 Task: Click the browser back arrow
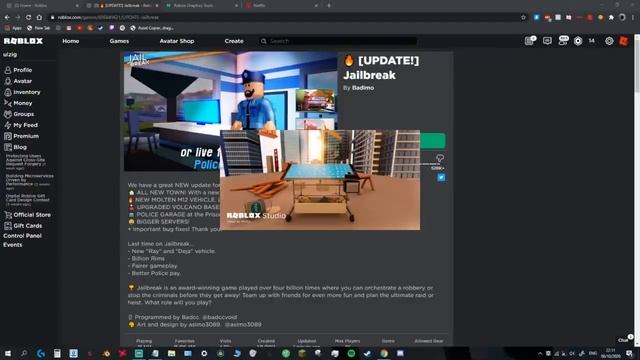[7, 18]
